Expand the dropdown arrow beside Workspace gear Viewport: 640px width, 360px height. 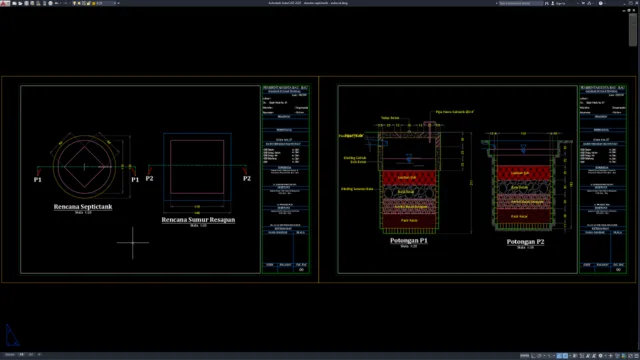tap(606, 356)
